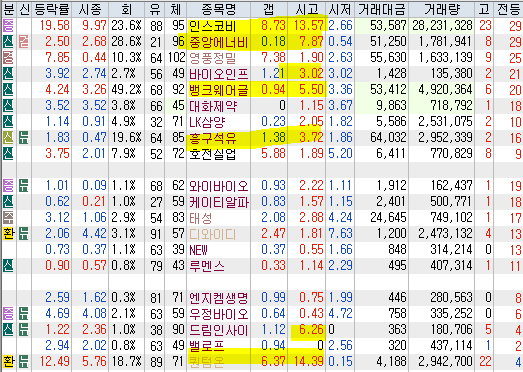Click the yellow 환 badge in 퀀텀온 row
The image size is (523, 372).
8,361
